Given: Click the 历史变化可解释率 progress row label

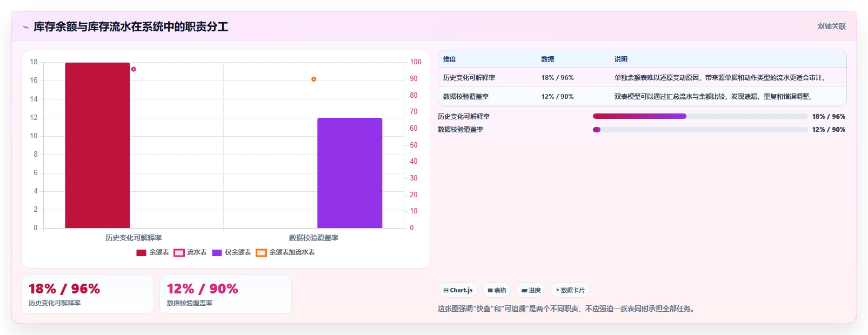Looking at the screenshot, I should pyautogui.click(x=464, y=117).
